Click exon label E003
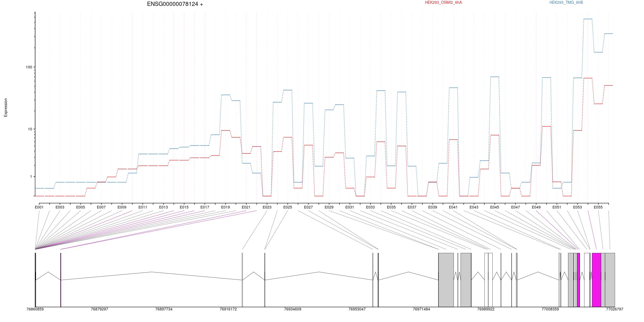The height and width of the screenshot is (322, 644). point(60,207)
